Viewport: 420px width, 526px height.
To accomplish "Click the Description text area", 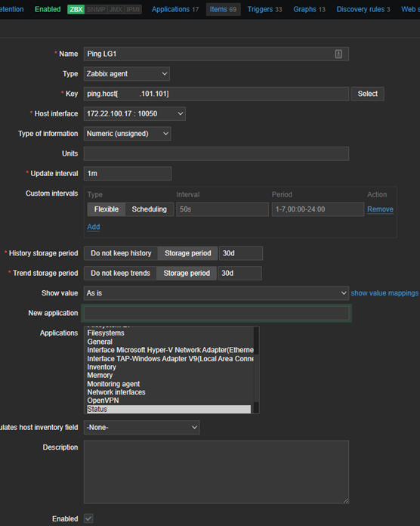I will tap(216, 472).
